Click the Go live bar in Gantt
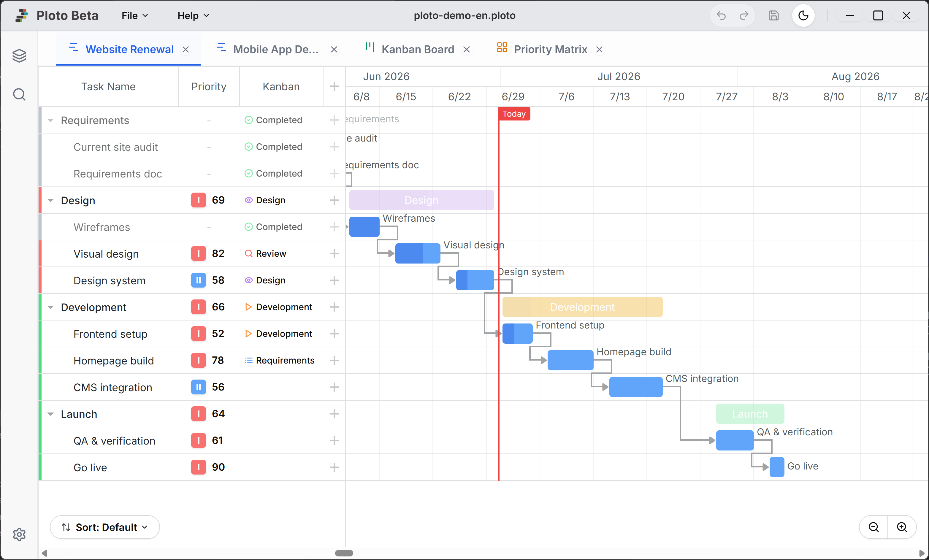 pyautogui.click(x=777, y=467)
